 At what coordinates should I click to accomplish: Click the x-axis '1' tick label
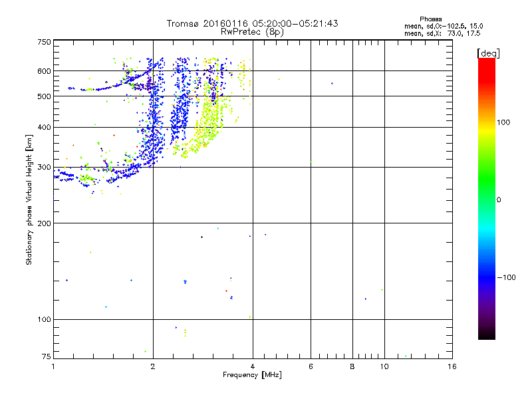[53, 366]
